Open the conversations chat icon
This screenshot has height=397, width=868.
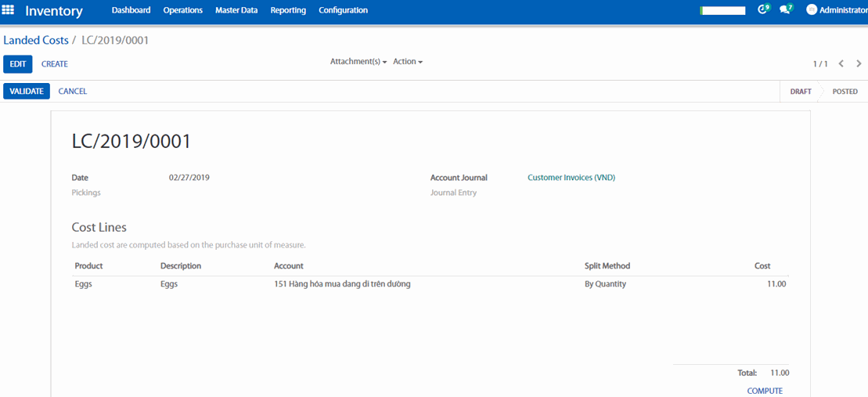[x=785, y=9]
